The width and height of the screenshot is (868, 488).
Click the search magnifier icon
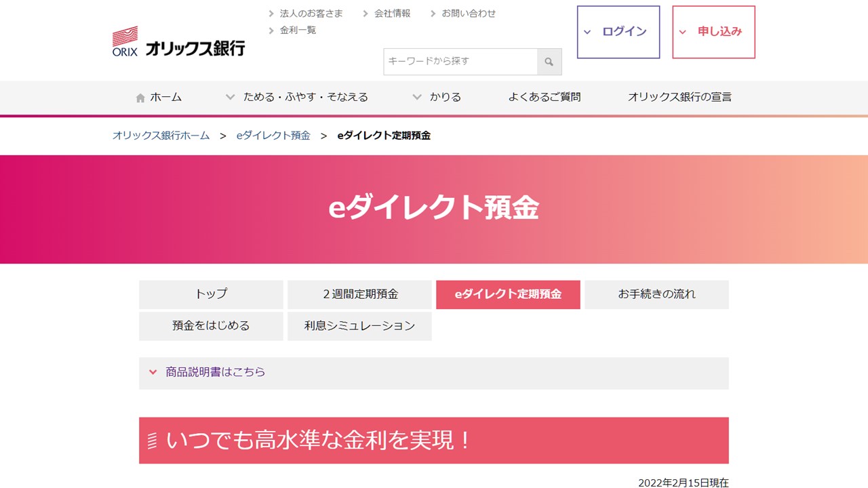[549, 62]
